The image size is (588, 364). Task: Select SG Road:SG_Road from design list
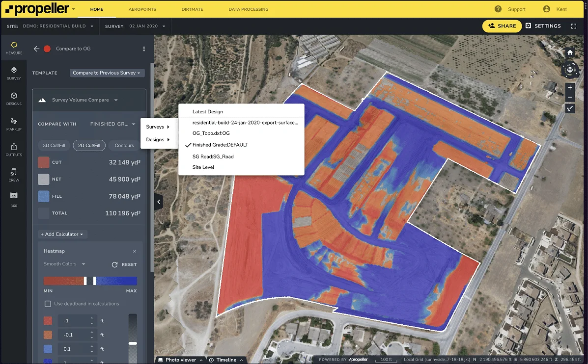(x=213, y=156)
